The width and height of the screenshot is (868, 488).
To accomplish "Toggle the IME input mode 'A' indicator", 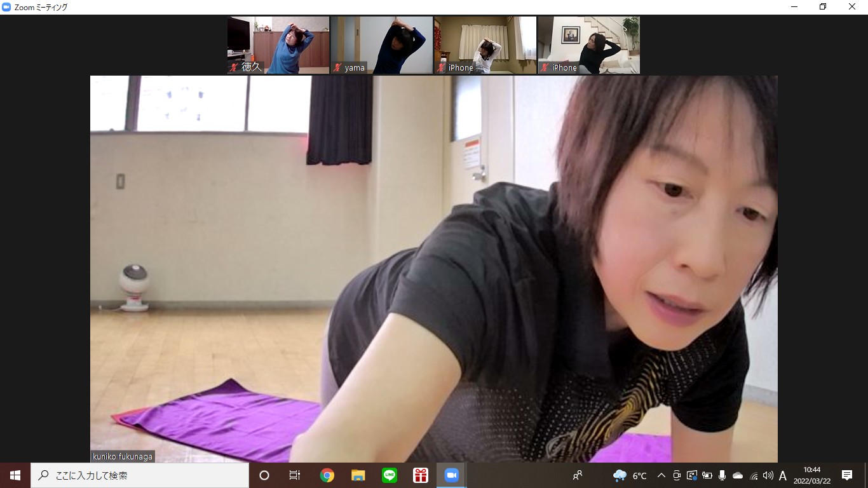I will point(783,475).
